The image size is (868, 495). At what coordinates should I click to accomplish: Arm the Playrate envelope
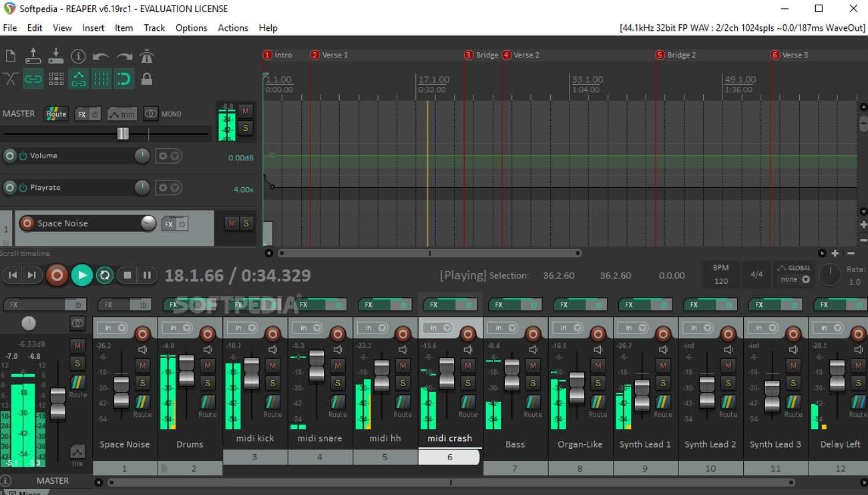point(9,188)
